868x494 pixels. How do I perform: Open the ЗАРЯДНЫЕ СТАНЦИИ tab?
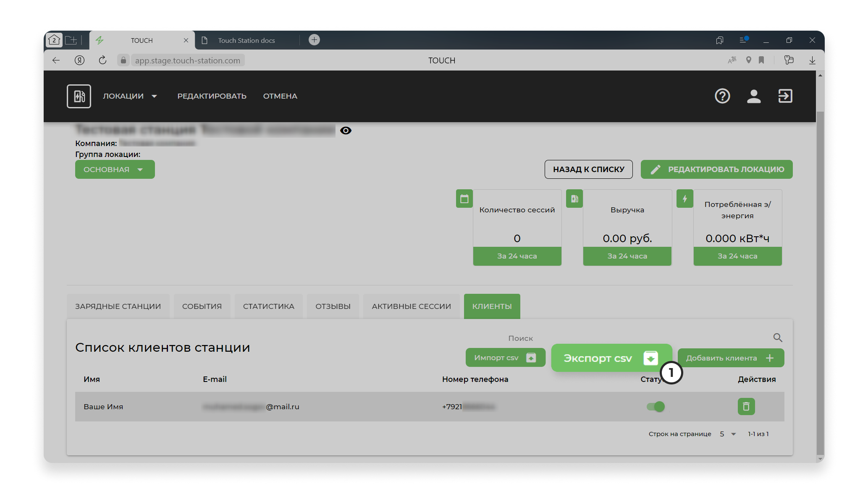pyautogui.click(x=118, y=306)
